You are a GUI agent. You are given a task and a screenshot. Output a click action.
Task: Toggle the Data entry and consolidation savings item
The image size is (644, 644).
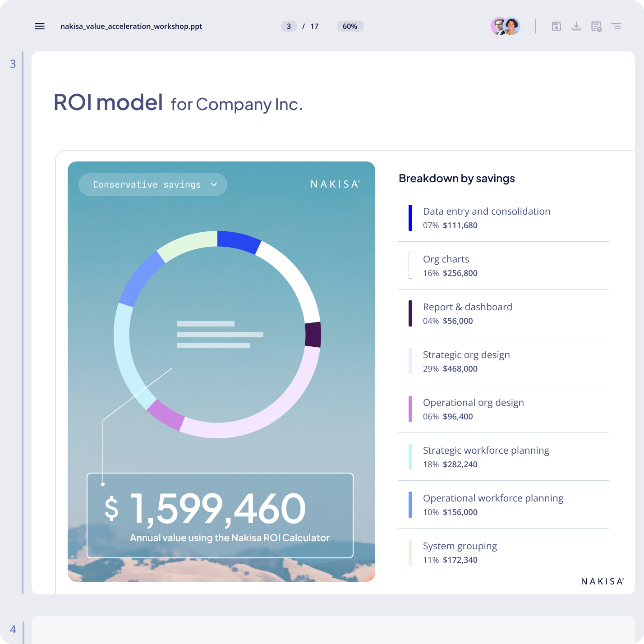pyautogui.click(x=486, y=218)
